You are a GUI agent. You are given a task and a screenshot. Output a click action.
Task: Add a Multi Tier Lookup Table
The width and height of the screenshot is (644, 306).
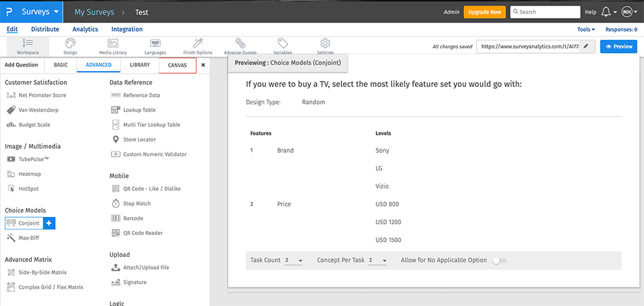tap(146, 125)
